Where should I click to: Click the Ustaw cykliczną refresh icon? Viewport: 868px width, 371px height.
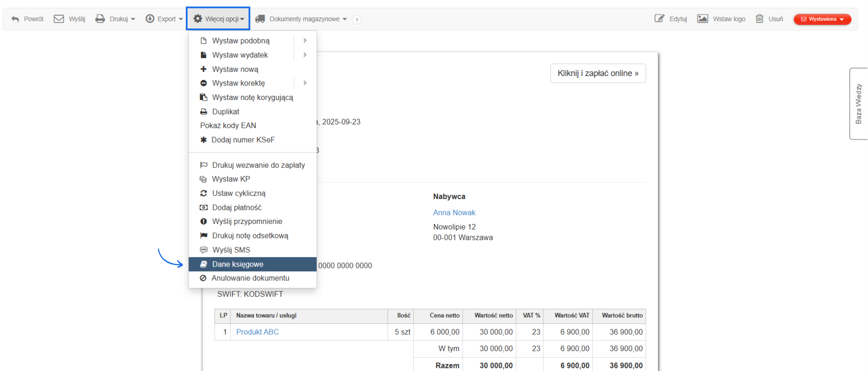tap(203, 193)
